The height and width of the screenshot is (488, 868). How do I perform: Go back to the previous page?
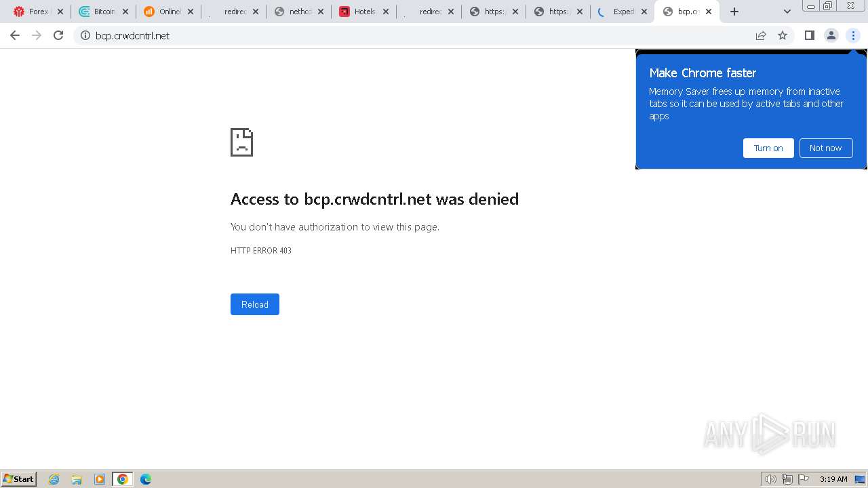click(x=15, y=35)
